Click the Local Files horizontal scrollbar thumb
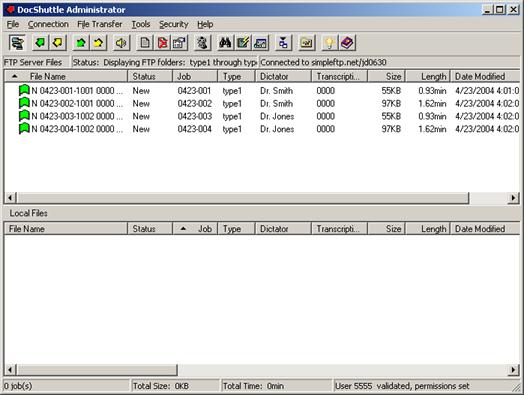Screen dimensions: 524x395 coord(97,370)
